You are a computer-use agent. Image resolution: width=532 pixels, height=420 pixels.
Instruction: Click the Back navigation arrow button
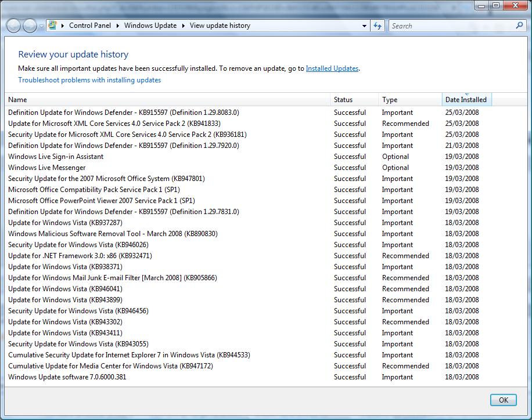[x=13, y=26]
